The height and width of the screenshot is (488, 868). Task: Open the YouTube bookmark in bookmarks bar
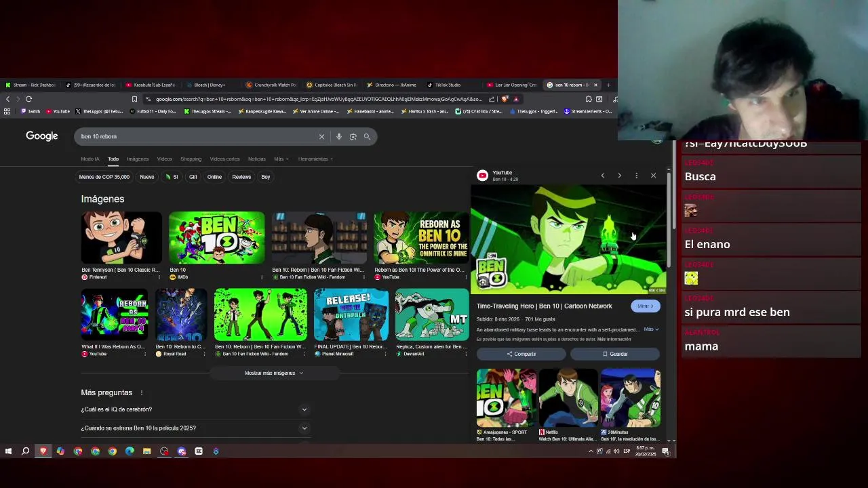58,111
